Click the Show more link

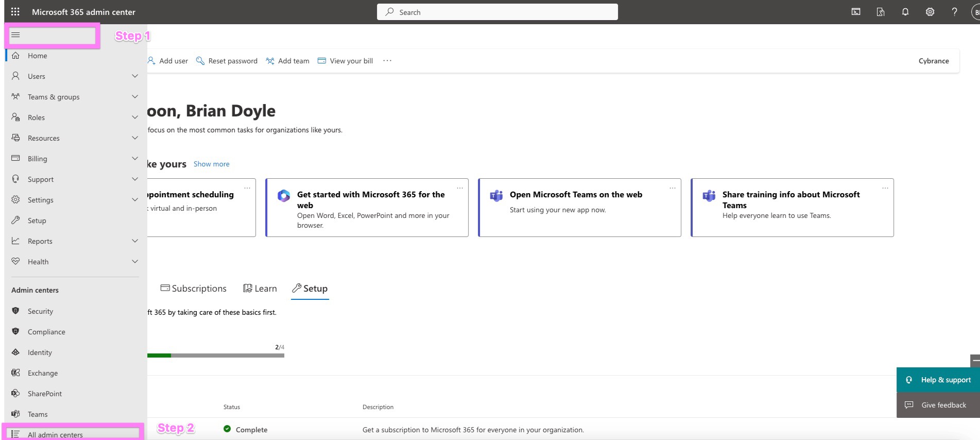[x=212, y=164]
